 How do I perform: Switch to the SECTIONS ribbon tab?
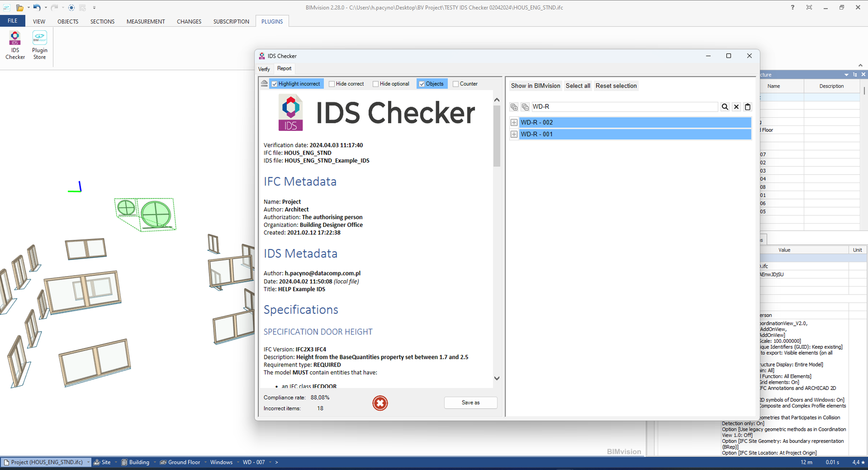102,22
